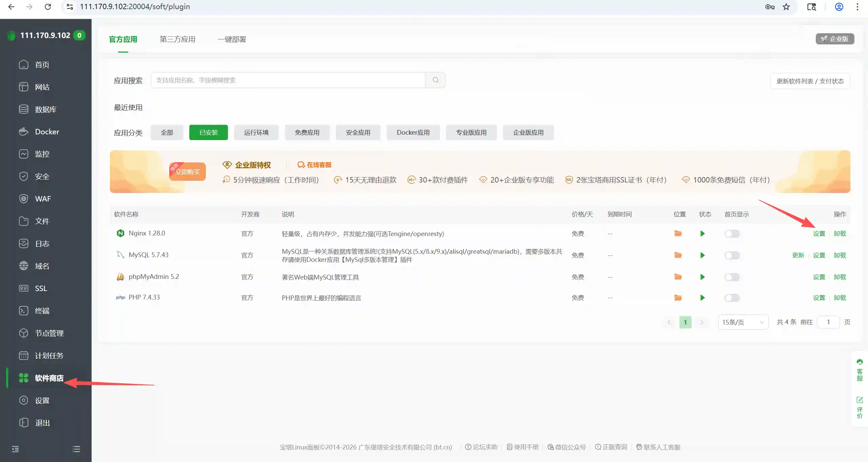868x462 pixels.
Task: Toggle Nginx homepage display switch
Action: point(732,233)
